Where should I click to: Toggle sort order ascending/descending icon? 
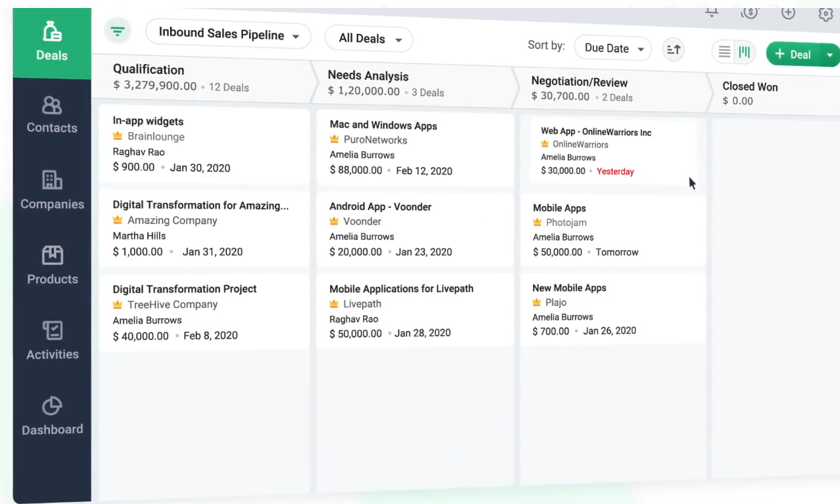[x=674, y=49]
